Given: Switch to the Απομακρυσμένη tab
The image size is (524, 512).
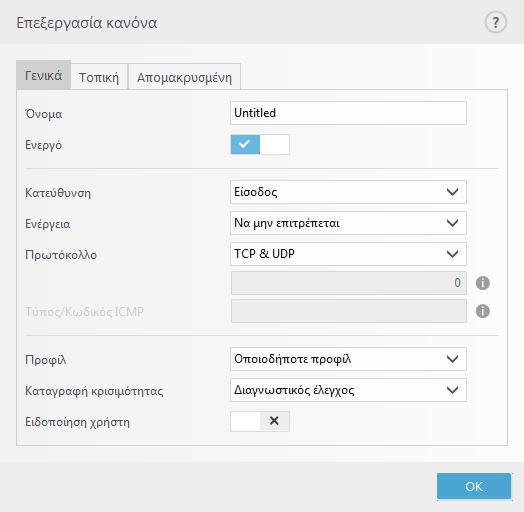Looking at the screenshot, I should click(184, 77).
